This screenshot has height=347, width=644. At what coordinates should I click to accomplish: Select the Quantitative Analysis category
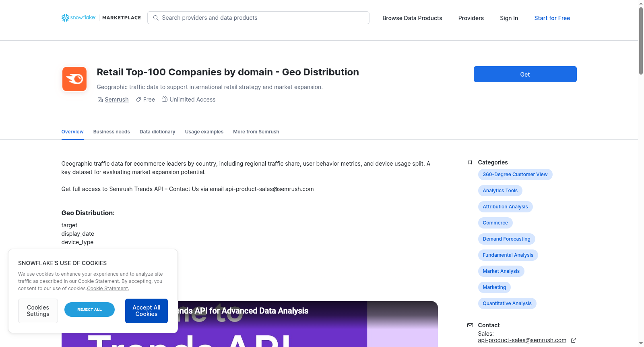[507, 303]
